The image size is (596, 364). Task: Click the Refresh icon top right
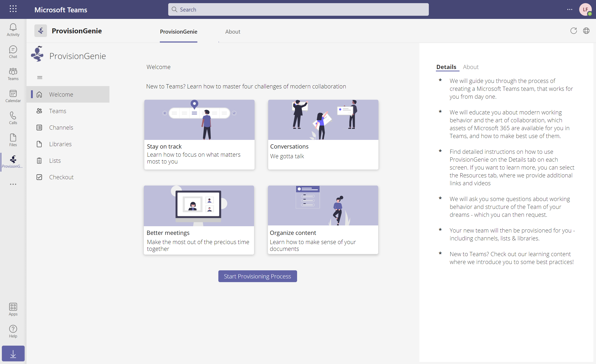pos(573,31)
